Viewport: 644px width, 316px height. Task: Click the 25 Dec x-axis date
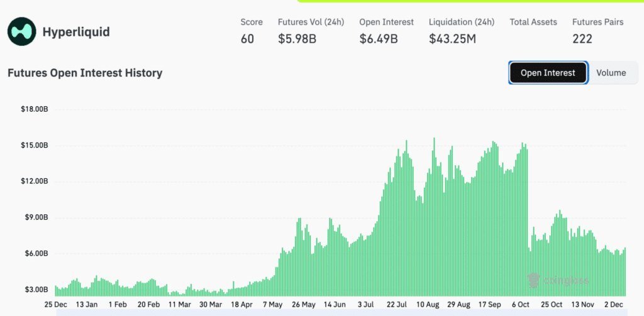[x=55, y=305]
